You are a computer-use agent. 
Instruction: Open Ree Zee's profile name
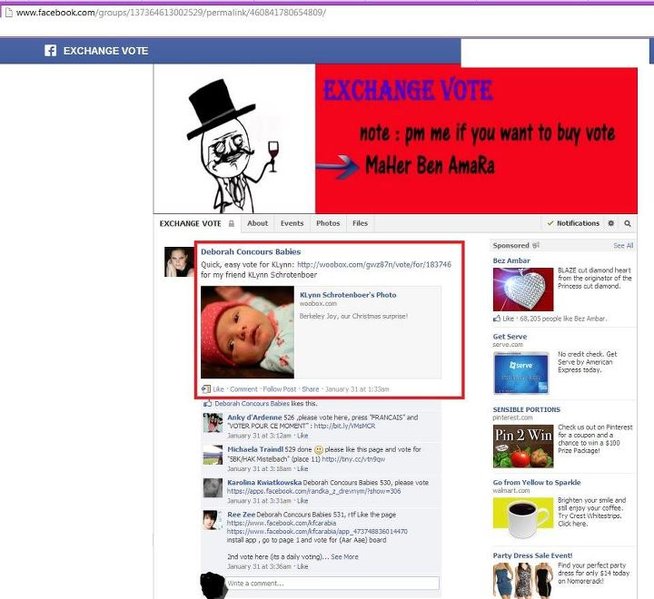241,514
